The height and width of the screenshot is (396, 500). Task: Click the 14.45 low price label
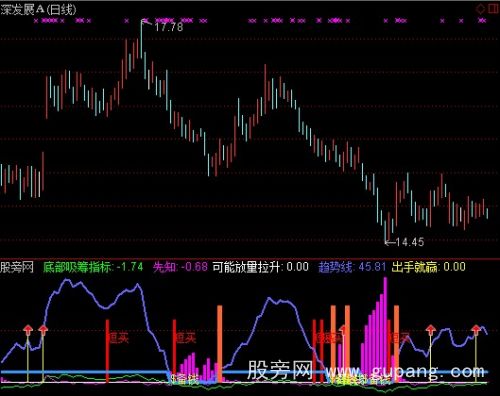[x=410, y=242]
